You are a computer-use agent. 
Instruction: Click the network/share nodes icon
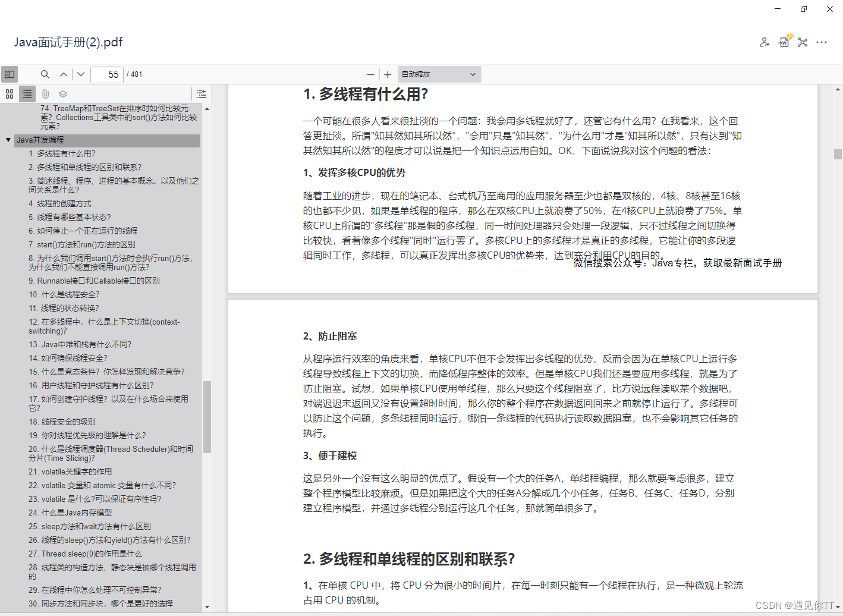(803, 42)
